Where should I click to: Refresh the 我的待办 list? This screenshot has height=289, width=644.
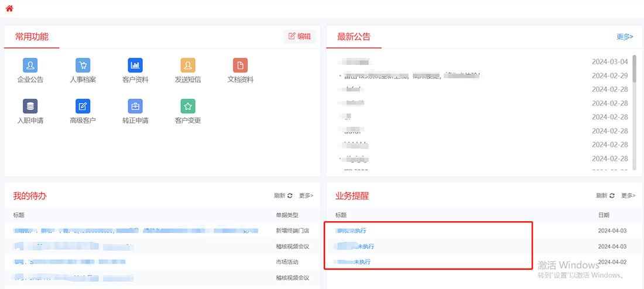[283, 195]
